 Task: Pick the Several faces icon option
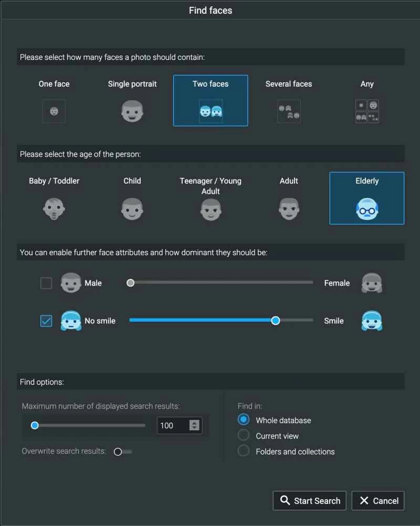289,111
